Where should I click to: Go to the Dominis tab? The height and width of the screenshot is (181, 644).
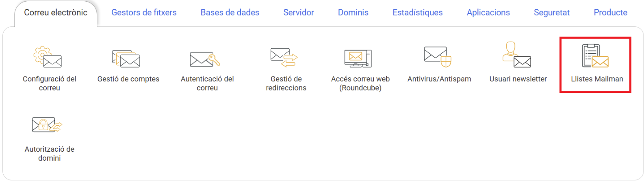[353, 13]
